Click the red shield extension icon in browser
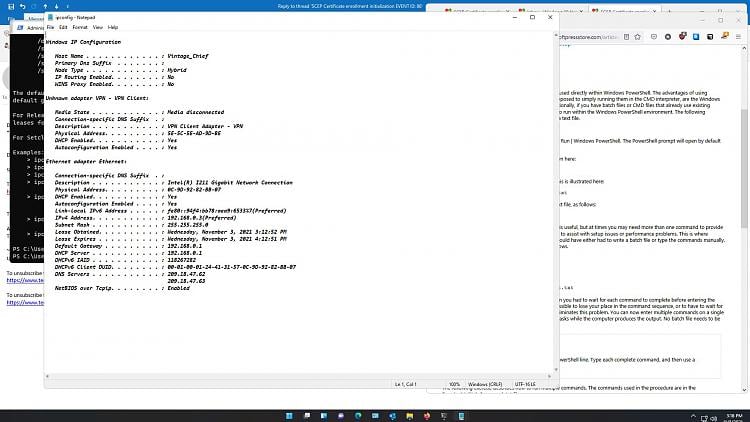Screen dimensions: 750x422 click(x=683, y=36)
